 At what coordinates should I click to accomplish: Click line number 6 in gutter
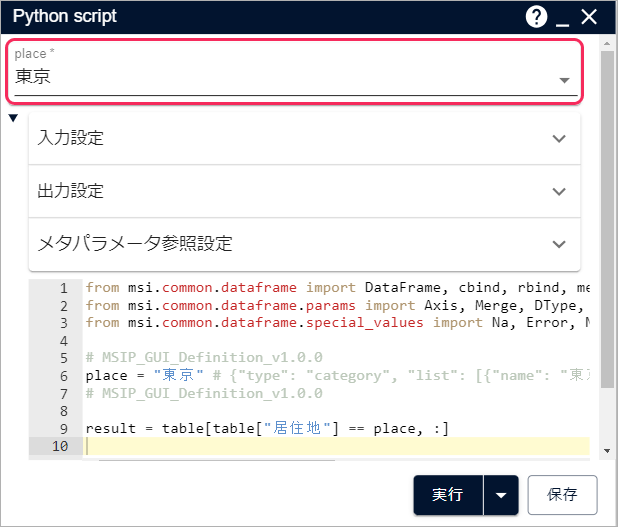click(x=64, y=376)
